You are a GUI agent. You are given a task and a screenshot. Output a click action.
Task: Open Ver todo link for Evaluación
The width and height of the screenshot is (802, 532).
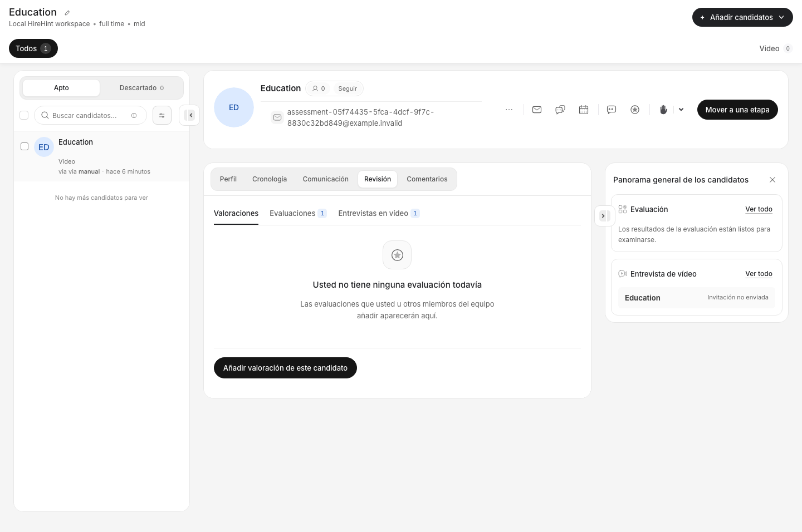click(759, 209)
